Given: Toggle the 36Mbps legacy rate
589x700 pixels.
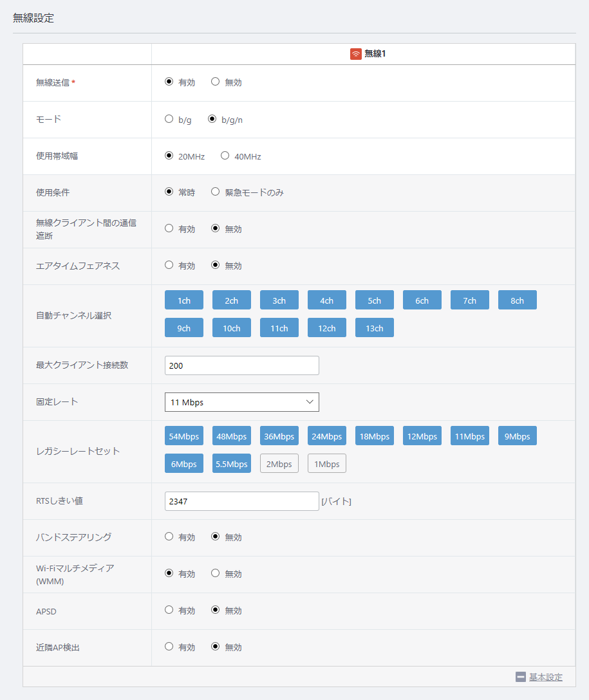Looking at the screenshot, I should (279, 436).
